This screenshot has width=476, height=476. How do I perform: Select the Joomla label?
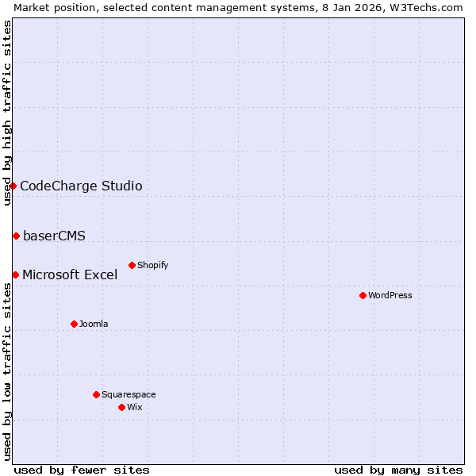click(94, 324)
